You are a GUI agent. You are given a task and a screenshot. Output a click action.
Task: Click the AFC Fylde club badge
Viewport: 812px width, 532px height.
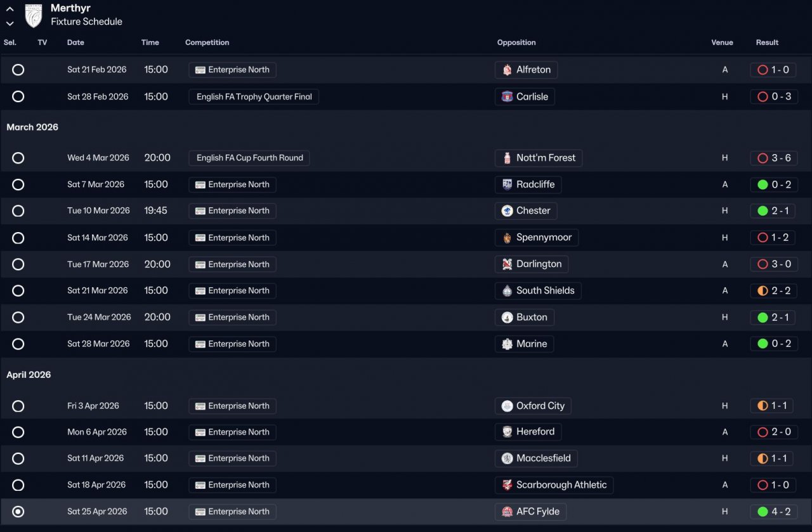tap(507, 512)
